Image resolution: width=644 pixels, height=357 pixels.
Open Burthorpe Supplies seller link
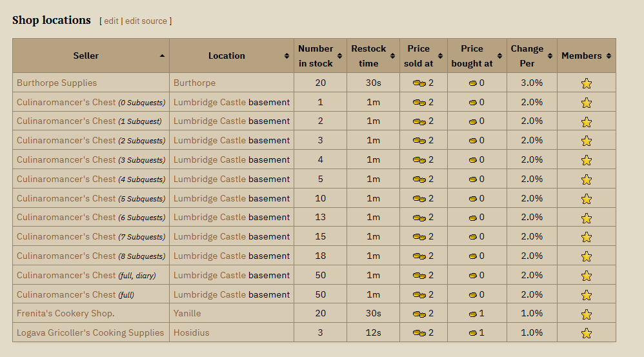click(57, 83)
